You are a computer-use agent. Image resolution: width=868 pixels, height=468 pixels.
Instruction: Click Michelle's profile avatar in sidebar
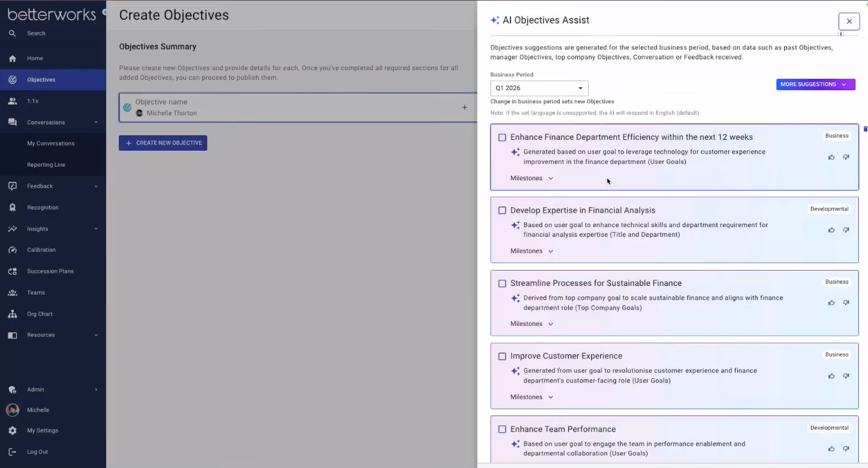click(13, 410)
